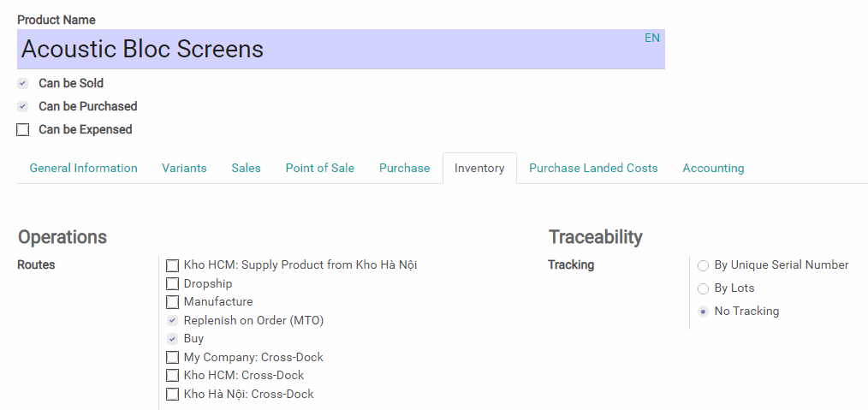This screenshot has width=868, height=410.
Task: Open the Purchase Landed Costs tab
Action: 593,168
